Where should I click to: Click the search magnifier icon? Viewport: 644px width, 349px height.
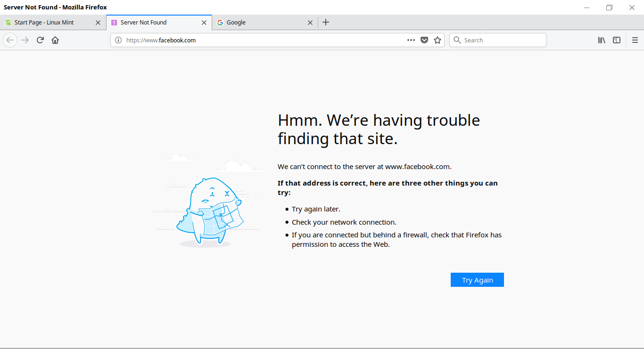coord(457,40)
